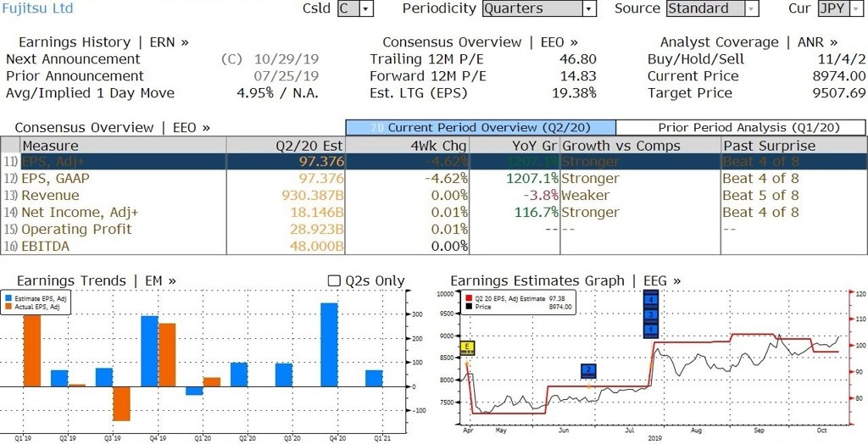
Task: Click the Buy/Hold/Sell 11/4/2 value
Action: [842, 59]
